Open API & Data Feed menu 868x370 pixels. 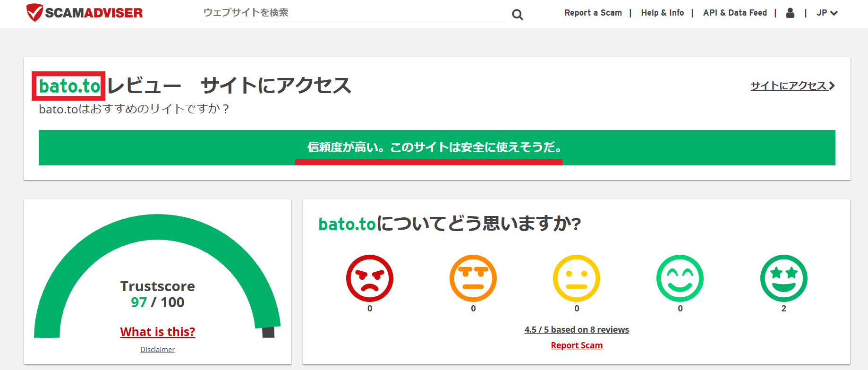point(735,13)
